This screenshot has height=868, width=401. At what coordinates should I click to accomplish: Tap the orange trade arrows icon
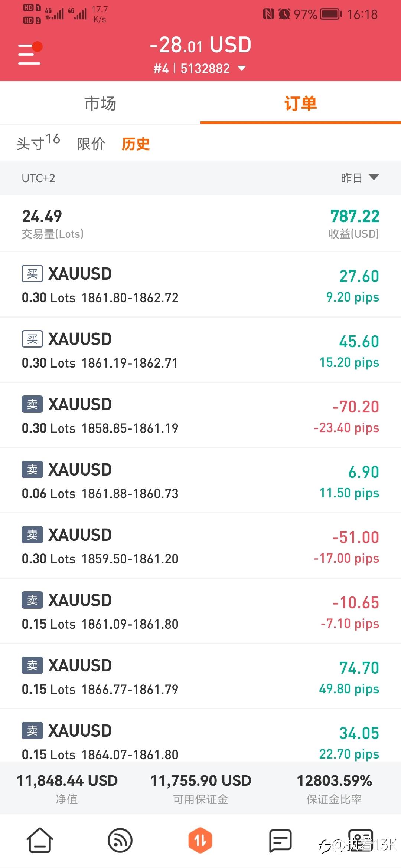click(200, 840)
